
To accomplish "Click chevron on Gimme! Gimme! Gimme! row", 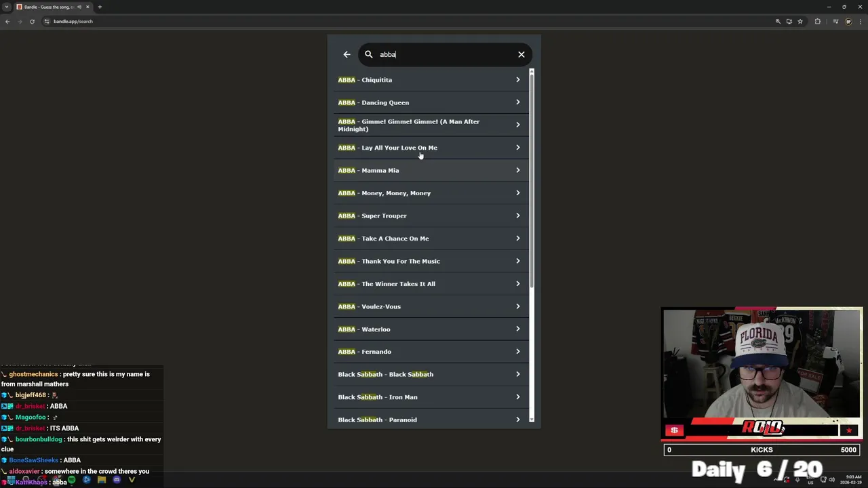I will (x=517, y=125).
